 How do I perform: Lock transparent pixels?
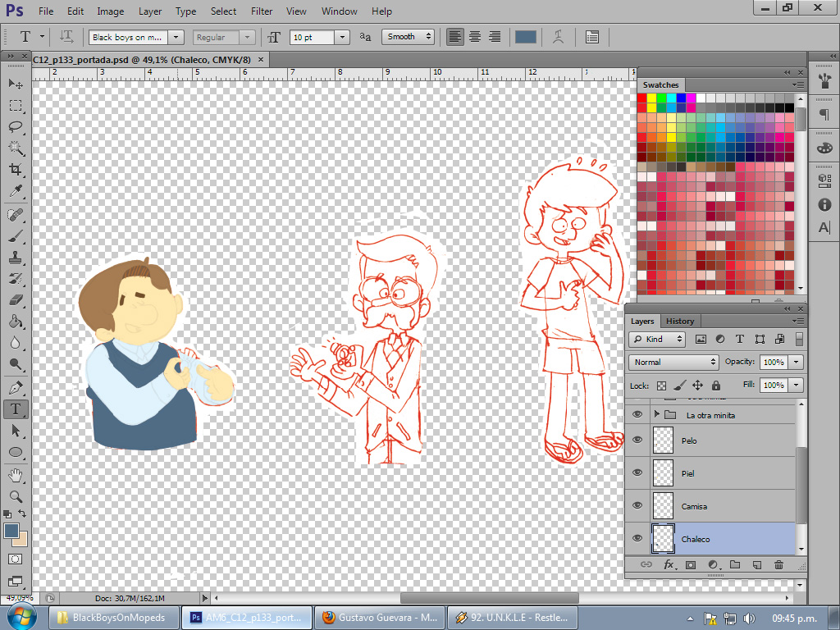point(662,386)
